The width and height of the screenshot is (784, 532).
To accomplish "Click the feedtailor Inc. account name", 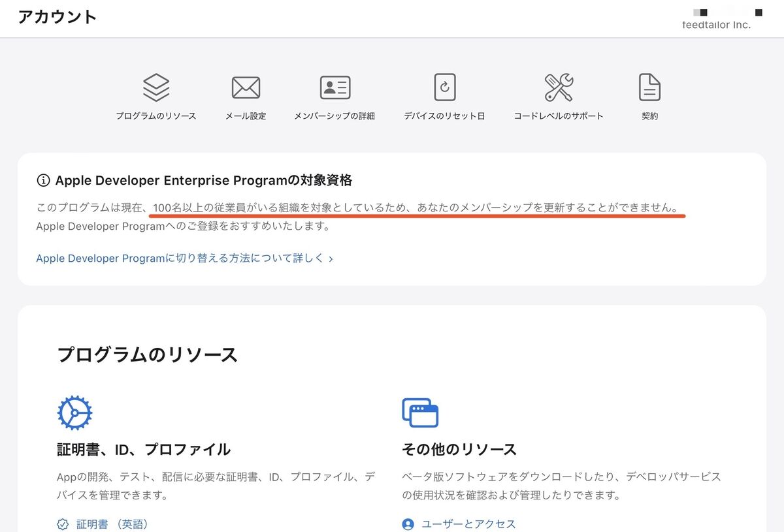I will tap(715, 25).
